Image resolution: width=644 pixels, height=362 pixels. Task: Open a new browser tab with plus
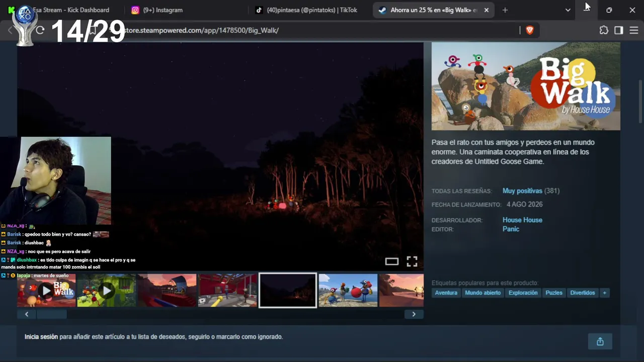coord(505,10)
